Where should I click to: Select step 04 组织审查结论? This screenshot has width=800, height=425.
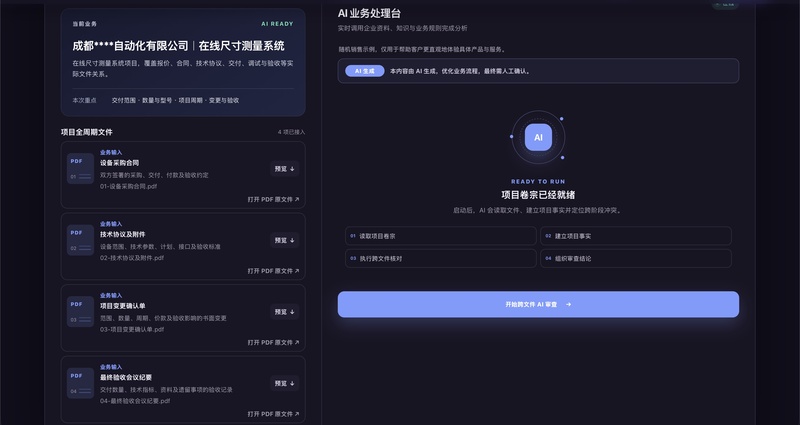pyautogui.click(x=636, y=259)
